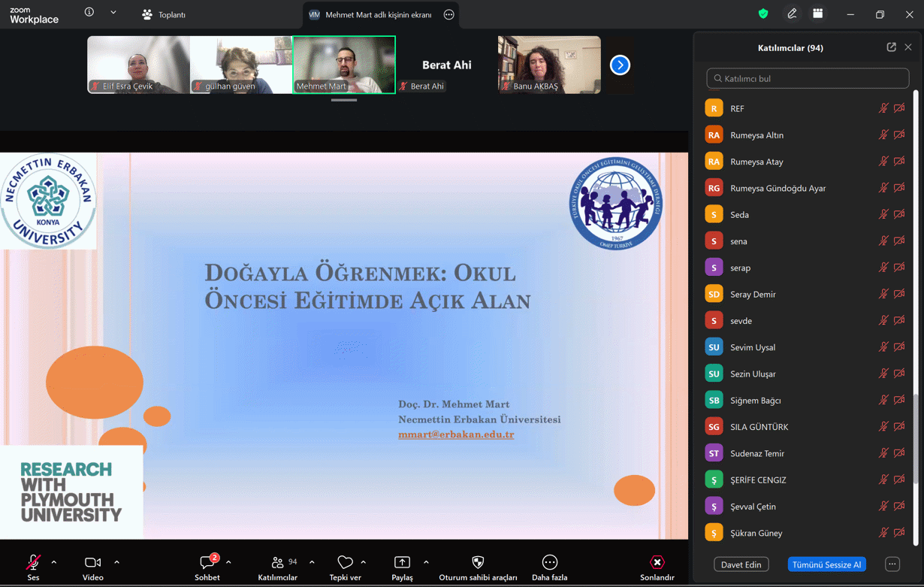Open the Toplantı tab
Image resolution: width=924 pixels, height=587 pixels.
click(x=164, y=14)
